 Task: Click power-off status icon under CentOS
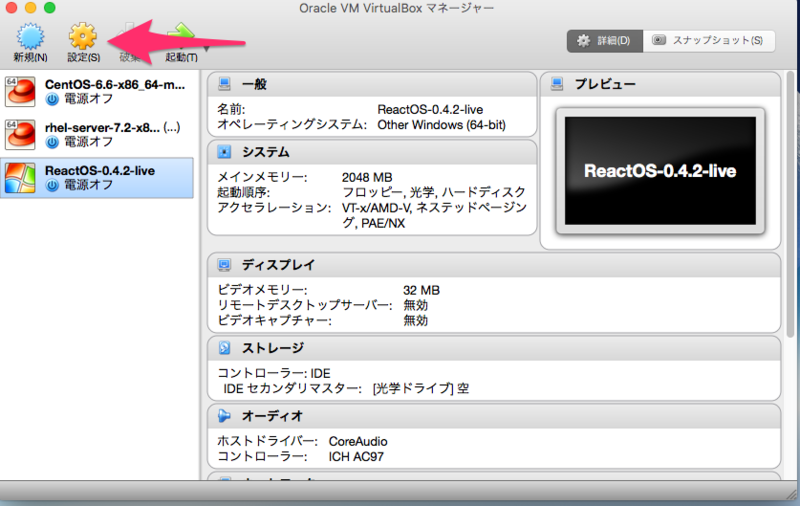pos(52,99)
